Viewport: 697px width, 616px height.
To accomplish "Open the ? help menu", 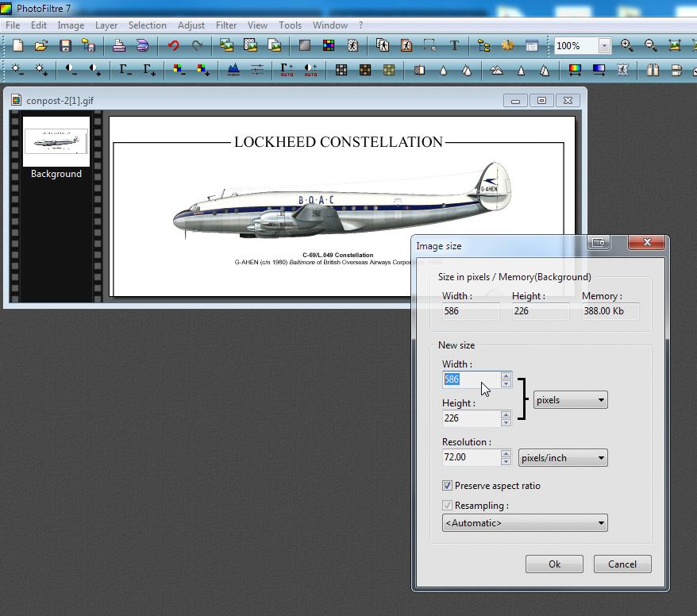I will 361,25.
